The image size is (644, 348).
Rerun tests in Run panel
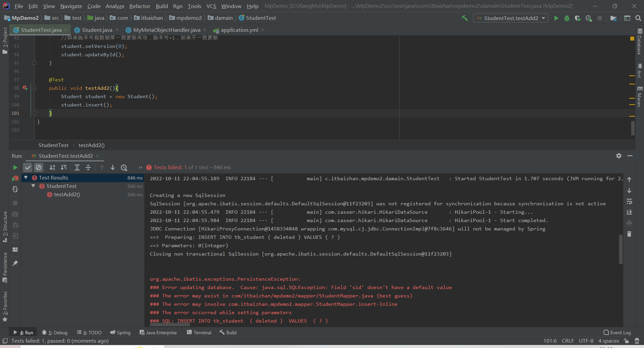(15, 167)
